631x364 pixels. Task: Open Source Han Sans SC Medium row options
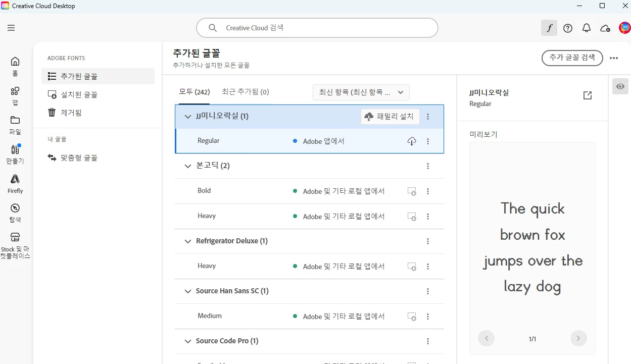coord(428,317)
